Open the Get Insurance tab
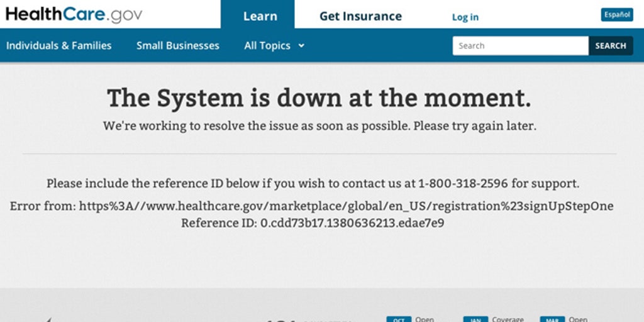 pos(360,16)
